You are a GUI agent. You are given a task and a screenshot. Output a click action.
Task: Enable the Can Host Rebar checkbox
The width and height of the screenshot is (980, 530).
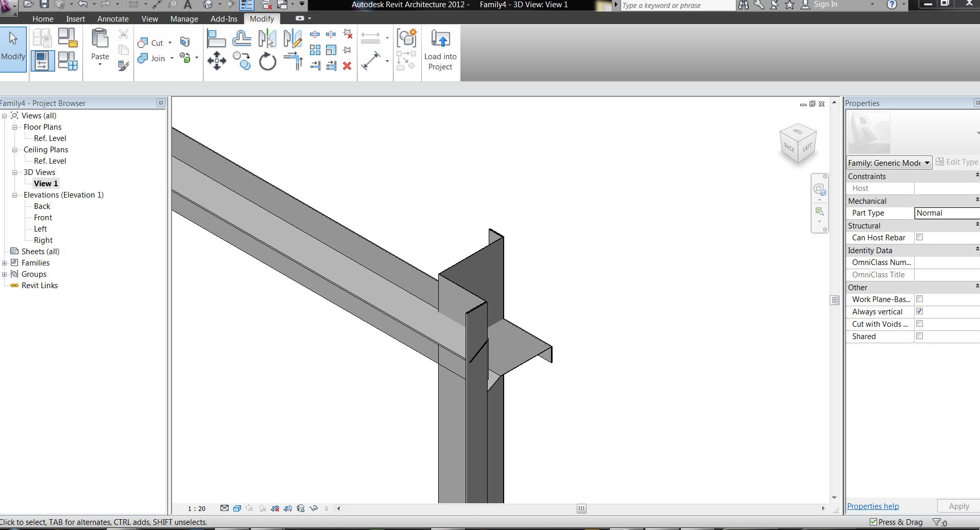pos(919,237)
